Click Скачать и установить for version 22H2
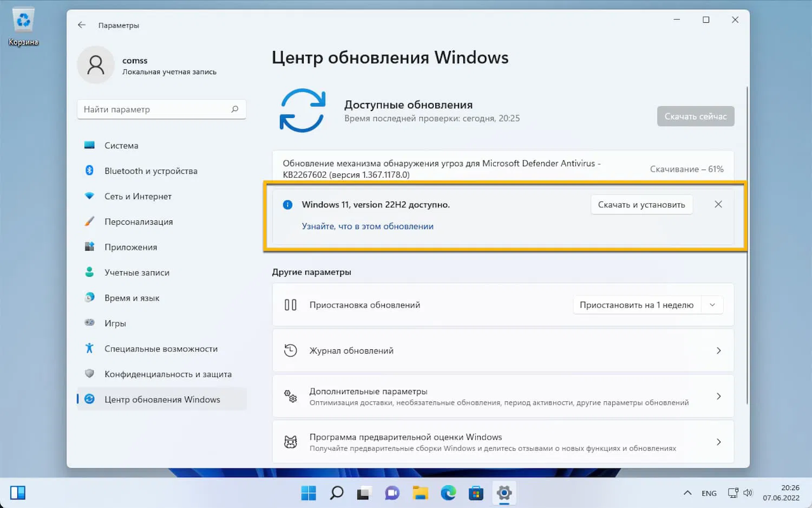The height and width of the screenshot is (508, 812). [641, 205]
